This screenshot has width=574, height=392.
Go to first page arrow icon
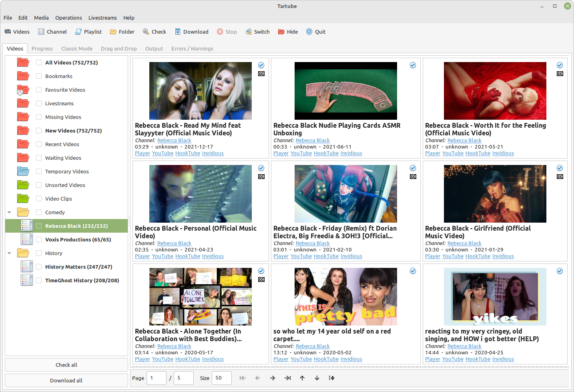click(243, 378)
